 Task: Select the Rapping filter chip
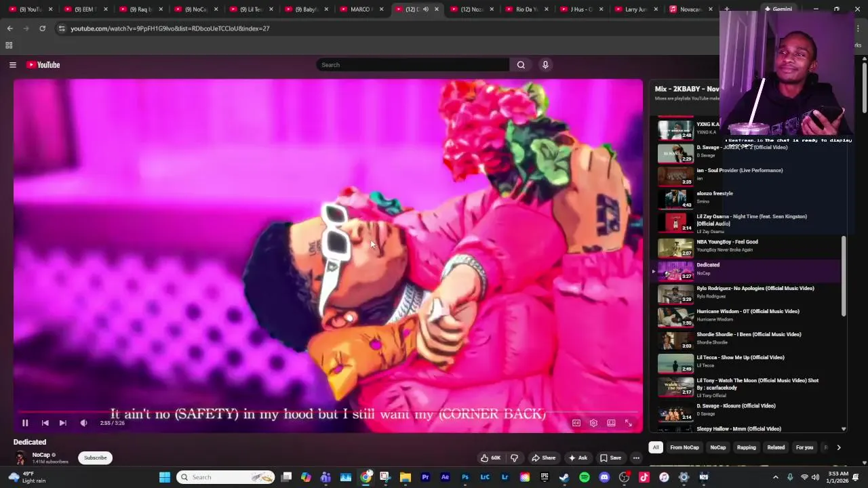(x=747, y=447)
